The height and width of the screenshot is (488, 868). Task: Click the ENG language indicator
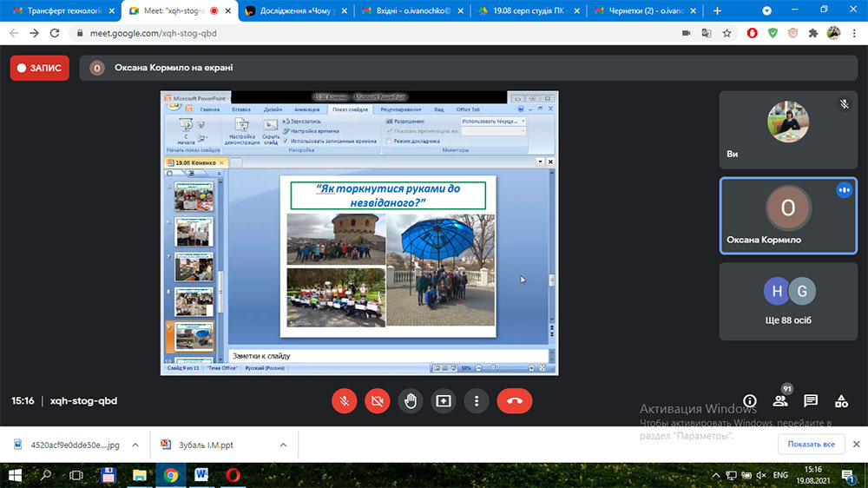tap(780, 475)
